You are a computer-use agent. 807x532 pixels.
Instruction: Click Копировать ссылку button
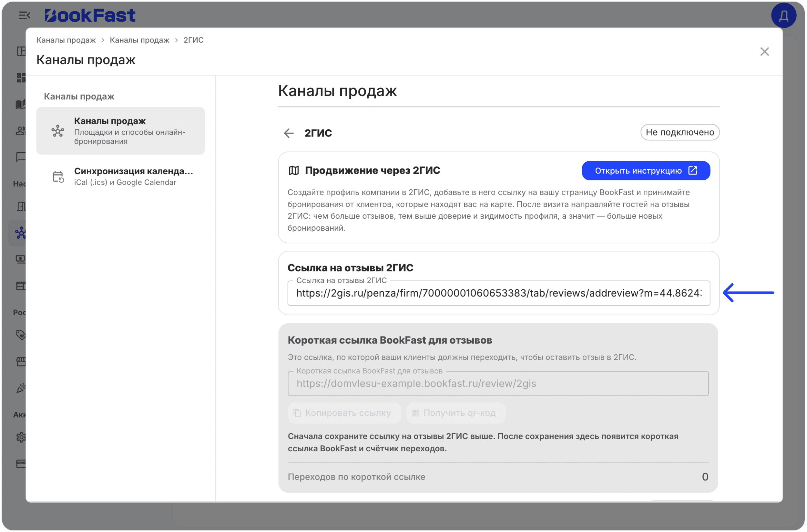coord(344,413)
